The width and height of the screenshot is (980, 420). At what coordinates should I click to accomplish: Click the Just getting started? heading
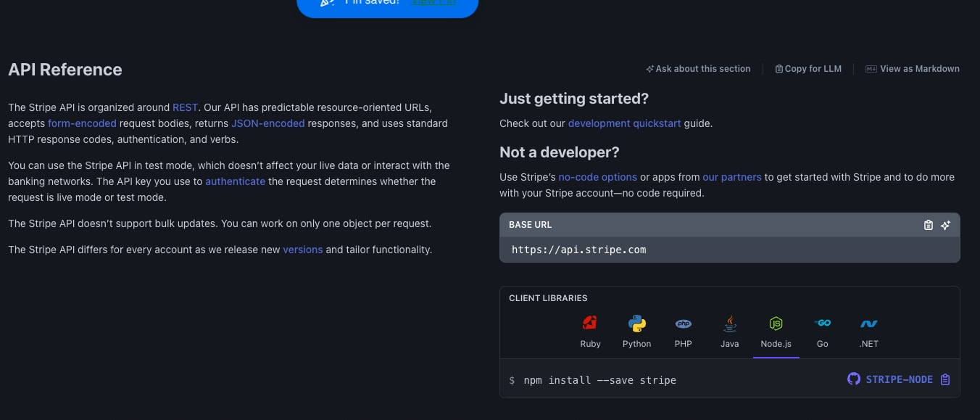(x=574, y=99)
